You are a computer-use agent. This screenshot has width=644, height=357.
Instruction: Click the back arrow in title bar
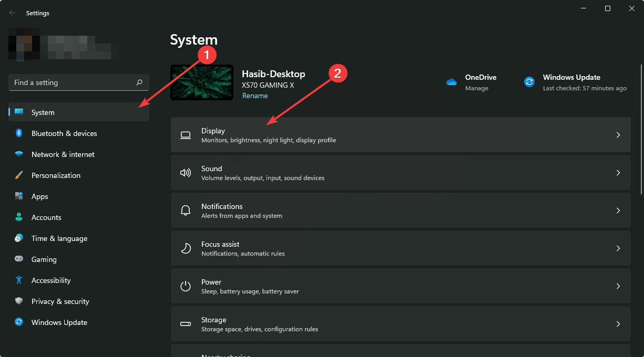pyautogui.click(x=13, y=13)
